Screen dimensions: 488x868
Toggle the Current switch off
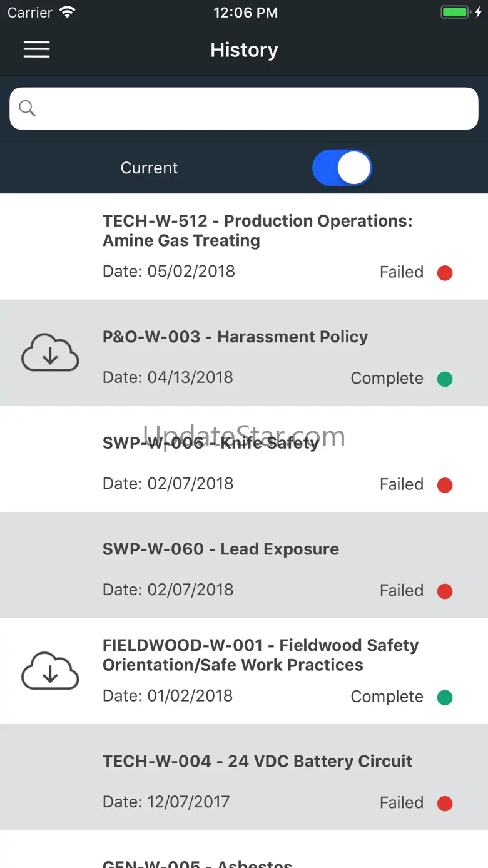(x=342, y=168)
